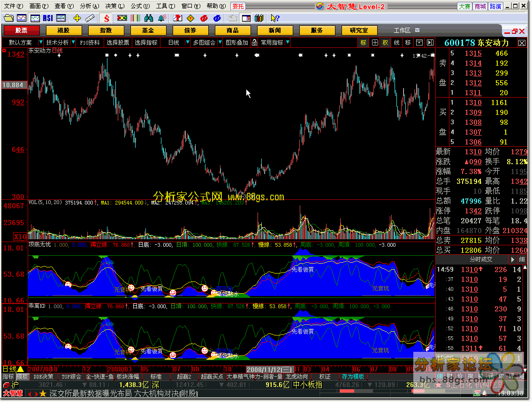Screen dimensions: 532x402
Task: Open the 工具 menu
Action: tap(165, 6)
